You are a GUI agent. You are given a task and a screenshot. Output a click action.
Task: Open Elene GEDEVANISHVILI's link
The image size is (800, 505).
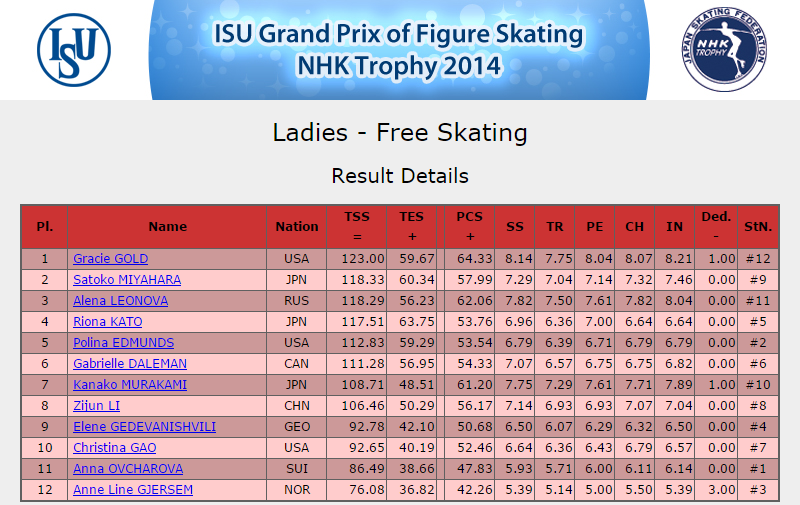pyautogui.click(x=144, y=426)
